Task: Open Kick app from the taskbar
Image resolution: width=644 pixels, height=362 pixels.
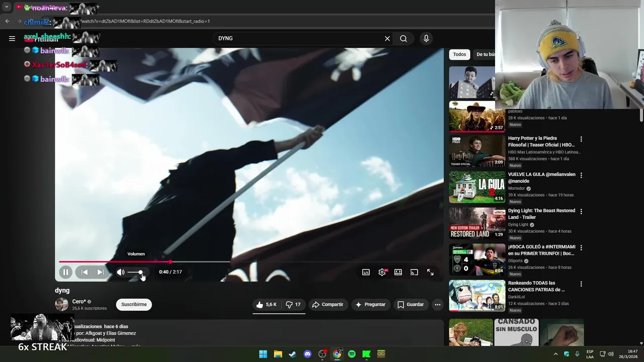Action: (366, 354)
